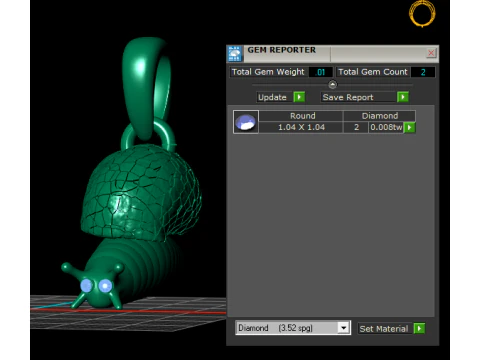The height and width of the screenshot is (360, 480).
Task: Select the round gem thumbnail
Action: 246,122
